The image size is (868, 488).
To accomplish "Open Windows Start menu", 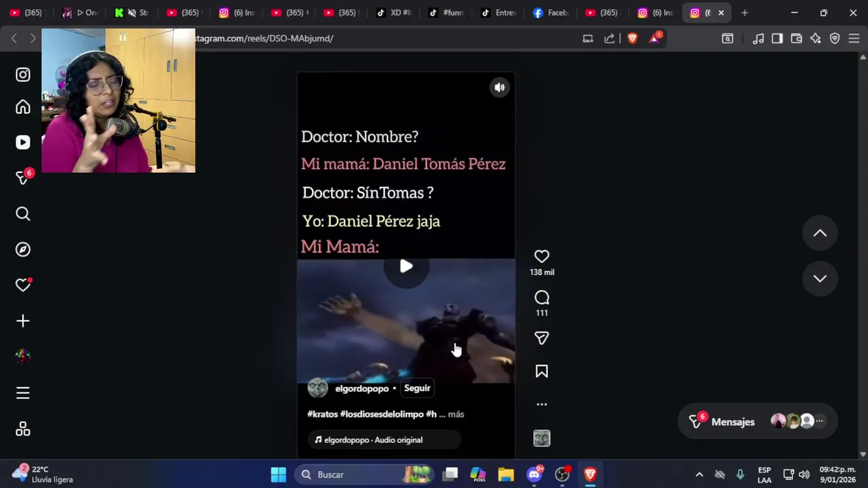I will tap(279, 474).
